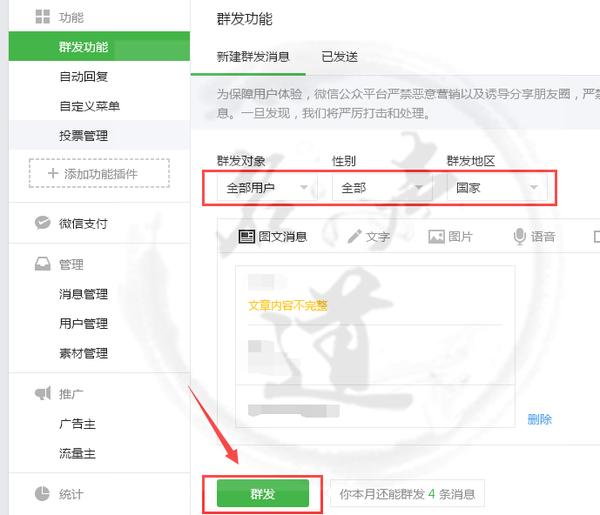Click the 群发功能 page heading
The height and width of the screenshot is (515, 600).
point(245,18)
